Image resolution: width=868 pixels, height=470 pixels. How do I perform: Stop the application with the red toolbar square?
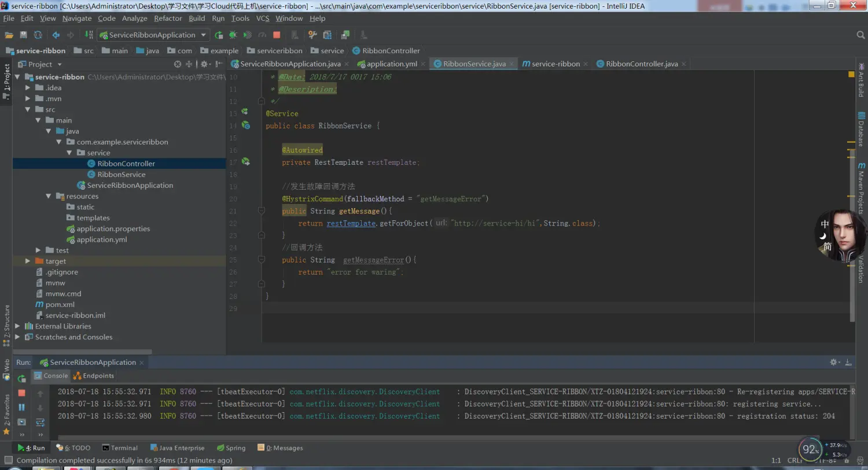click(277, 35)
